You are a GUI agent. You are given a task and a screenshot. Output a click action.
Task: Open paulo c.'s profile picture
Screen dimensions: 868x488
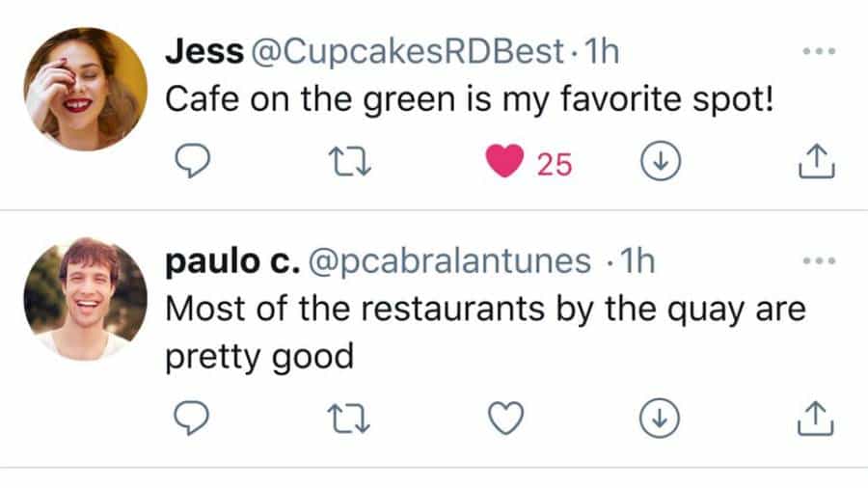tap(86, 297)
